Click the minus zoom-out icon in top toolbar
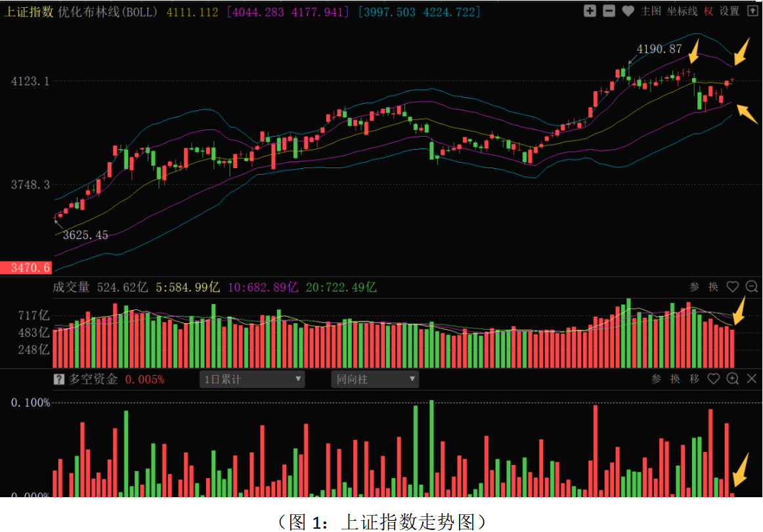 (609, 11)
